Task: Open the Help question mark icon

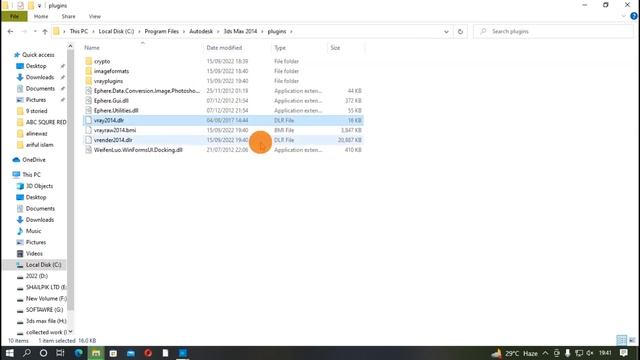Action: pyautogui.click(x=634, y=16)
